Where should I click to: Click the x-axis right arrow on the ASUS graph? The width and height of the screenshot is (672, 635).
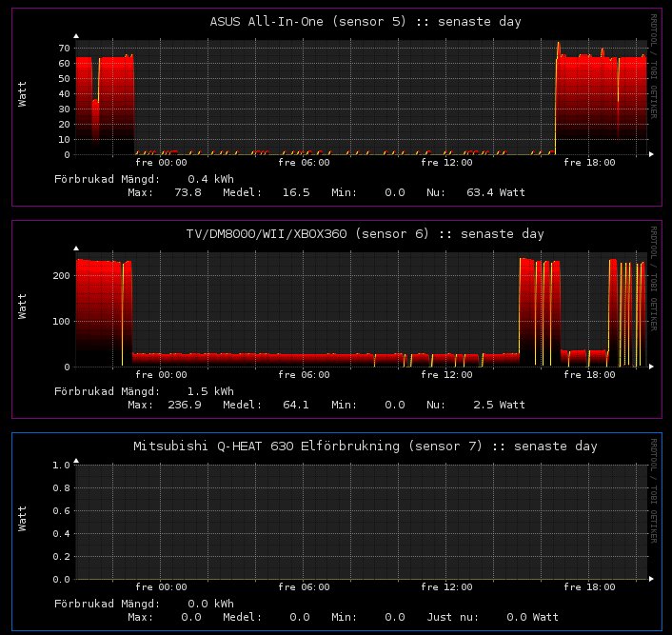[x=651, y=153]
